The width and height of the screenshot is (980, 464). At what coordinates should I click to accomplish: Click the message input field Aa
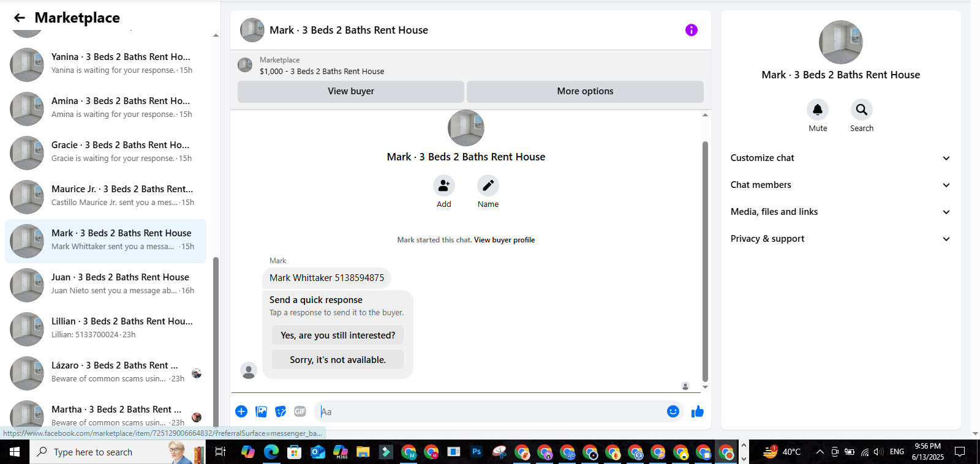(490, 411)
